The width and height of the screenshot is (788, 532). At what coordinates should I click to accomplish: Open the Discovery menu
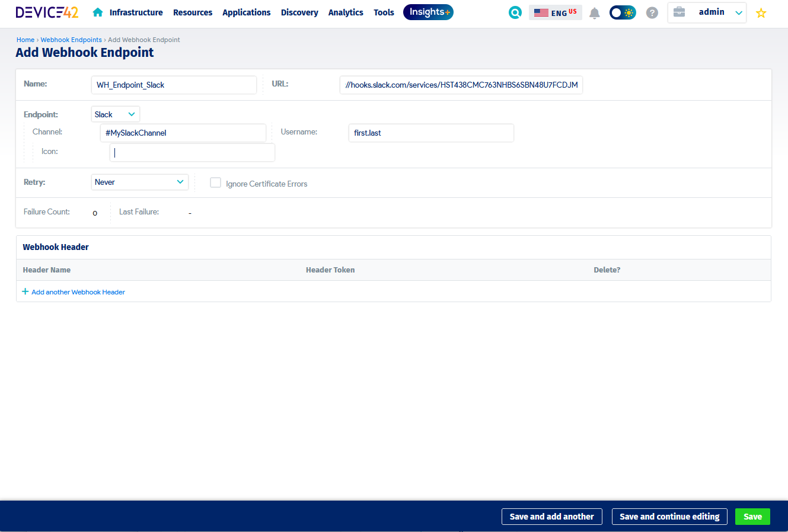(299, 12)
